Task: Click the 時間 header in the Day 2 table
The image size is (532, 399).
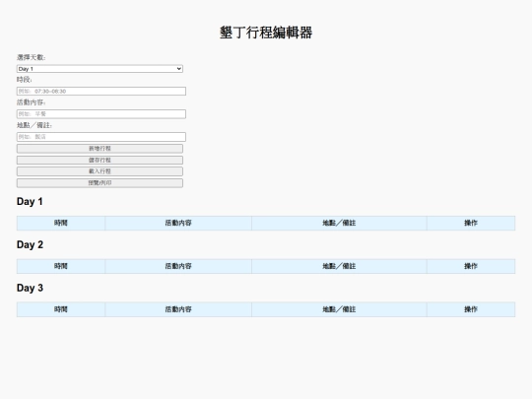Action: [x=61, y=266]
